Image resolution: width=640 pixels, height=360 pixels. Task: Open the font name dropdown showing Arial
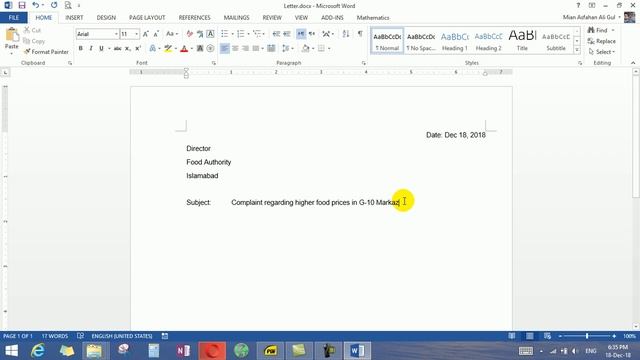point(116,34)
